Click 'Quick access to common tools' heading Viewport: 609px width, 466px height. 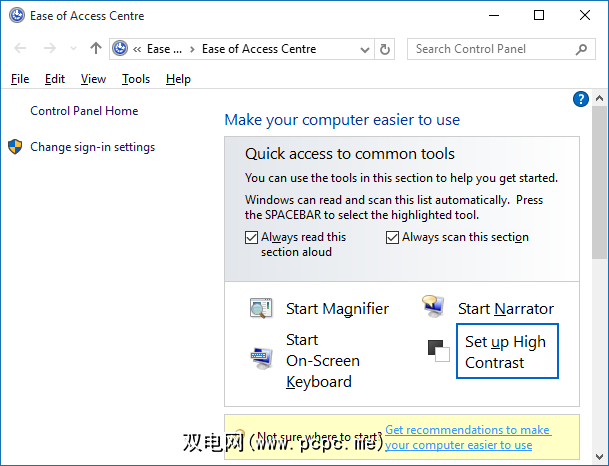coord(350,154)
